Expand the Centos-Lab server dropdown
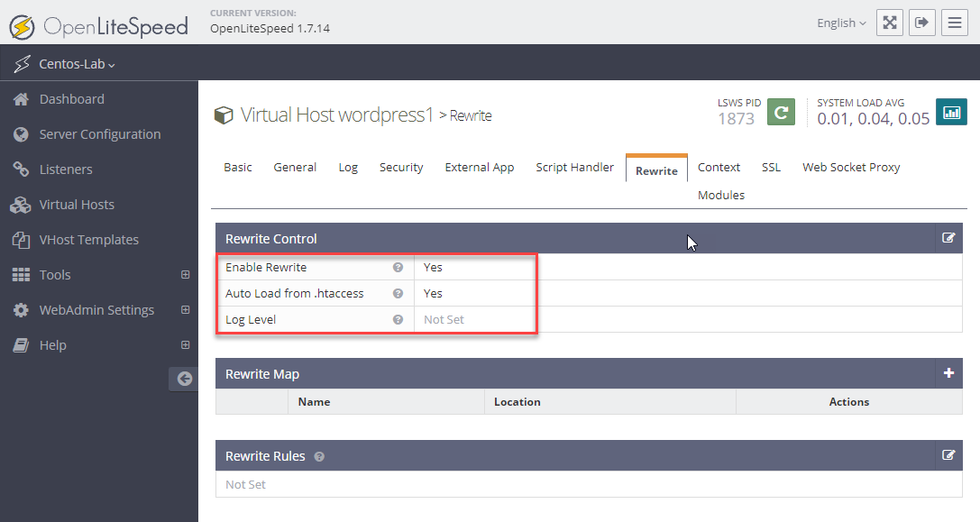Screen dimensions: 980x522 click(x=77, y=64)
